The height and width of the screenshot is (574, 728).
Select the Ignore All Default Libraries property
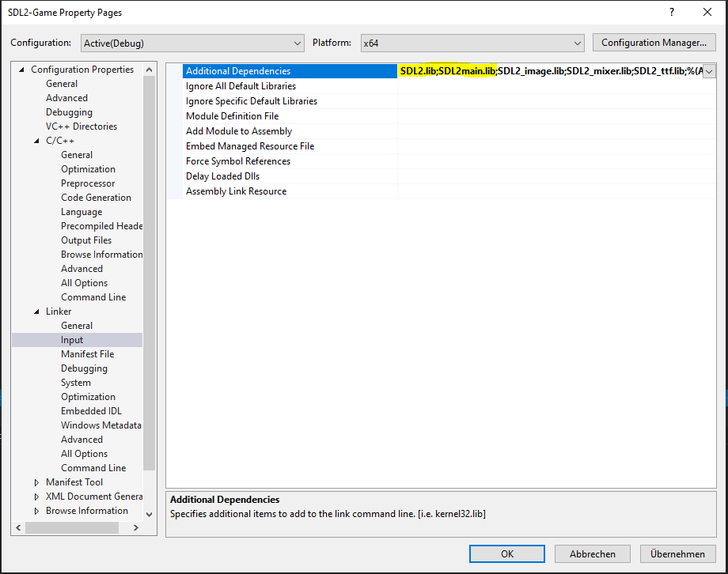(241, 86)
